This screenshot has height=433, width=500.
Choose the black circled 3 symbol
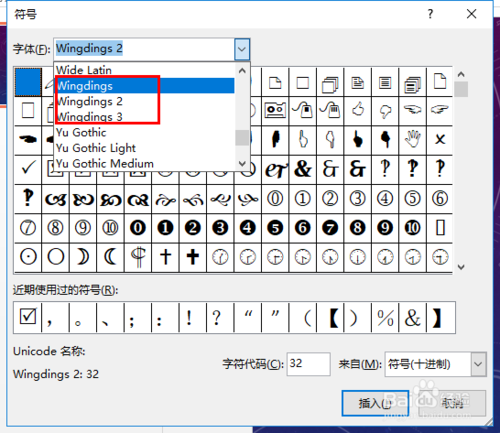(x=220, y=228)
